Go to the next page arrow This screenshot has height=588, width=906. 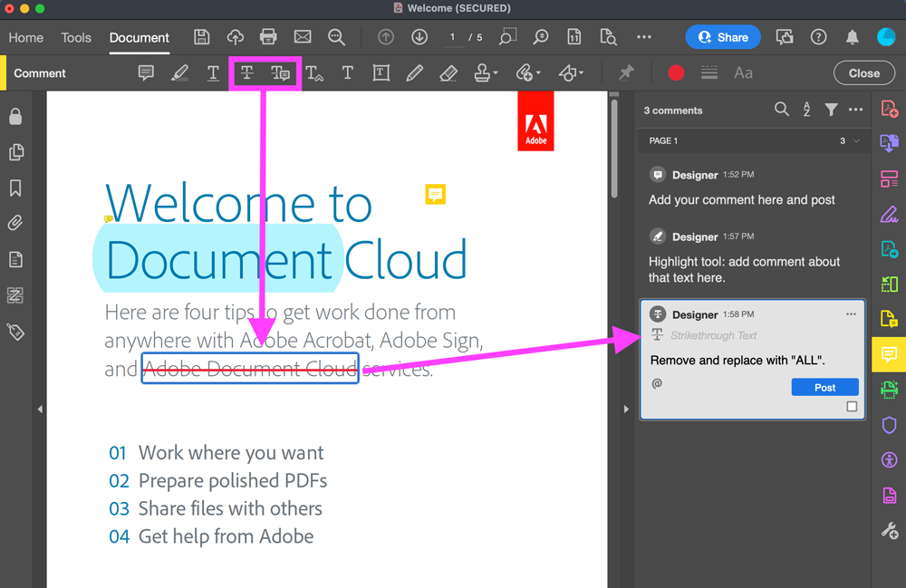click(x=419, y=37)
